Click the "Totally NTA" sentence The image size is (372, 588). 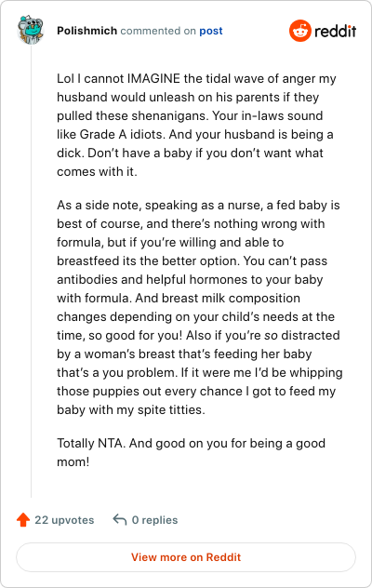[x=91, y=443]
